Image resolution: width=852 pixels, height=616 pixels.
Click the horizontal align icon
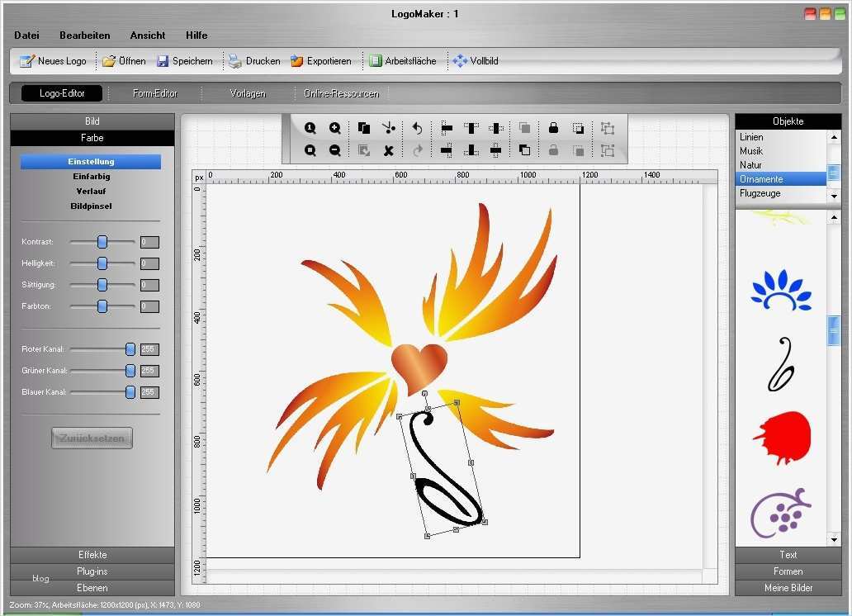pyautogui.click(x=446, y=128)
